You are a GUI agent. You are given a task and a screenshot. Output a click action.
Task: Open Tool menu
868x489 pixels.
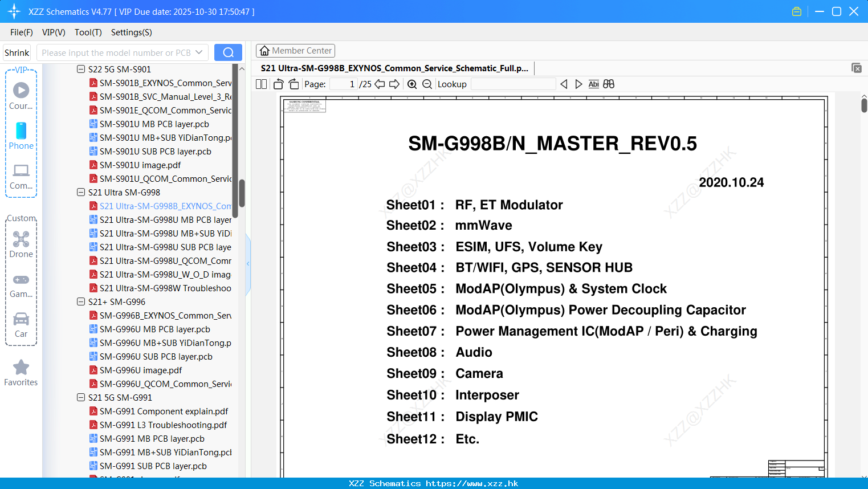tap(88, 32)
